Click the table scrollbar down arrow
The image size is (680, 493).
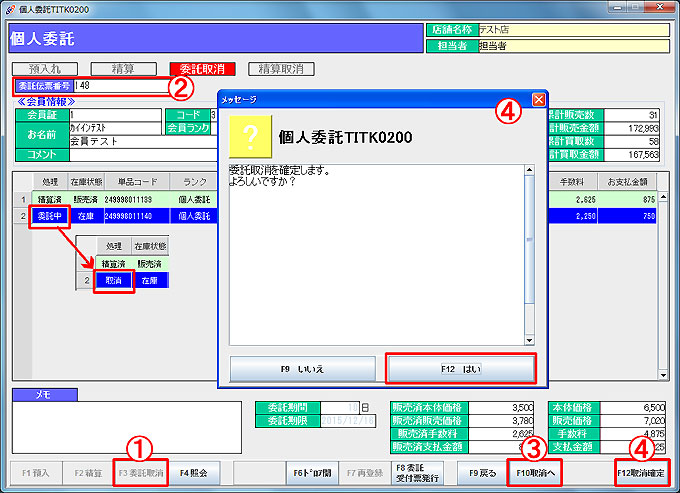tap(663, 375)
